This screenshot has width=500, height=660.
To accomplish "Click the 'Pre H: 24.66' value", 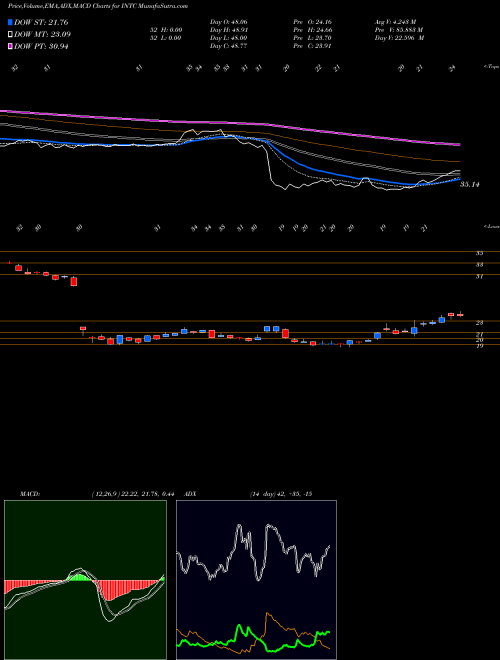I will (x=314, y=29).
